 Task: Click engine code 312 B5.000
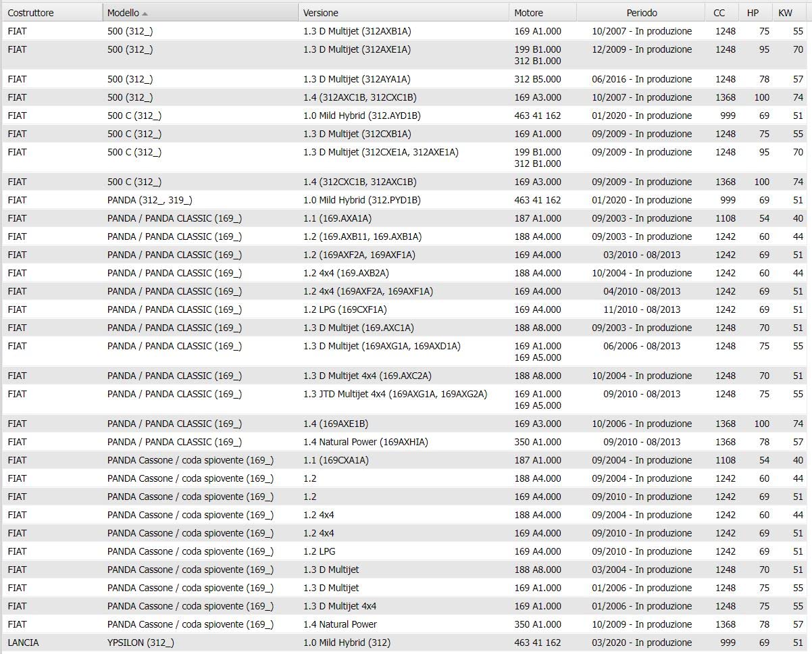click(x=538, y=79)
